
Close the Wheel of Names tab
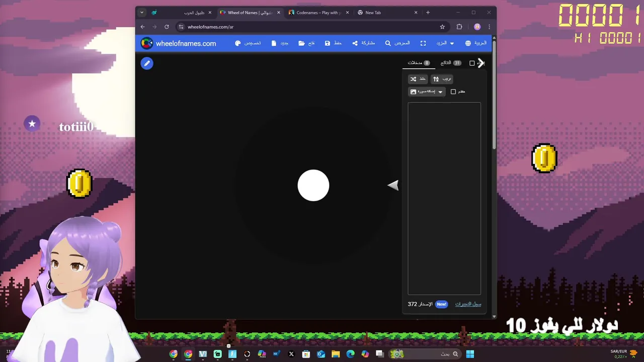point(279,13)
